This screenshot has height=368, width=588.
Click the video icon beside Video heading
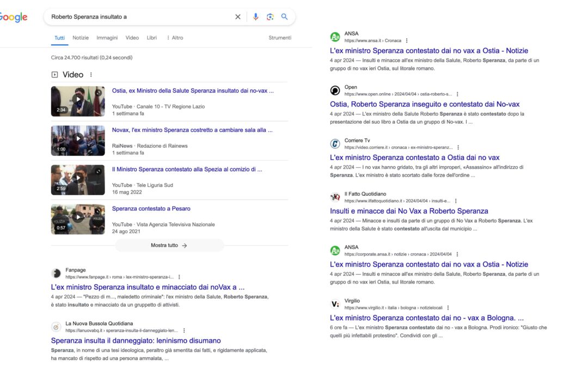[55, 75]
